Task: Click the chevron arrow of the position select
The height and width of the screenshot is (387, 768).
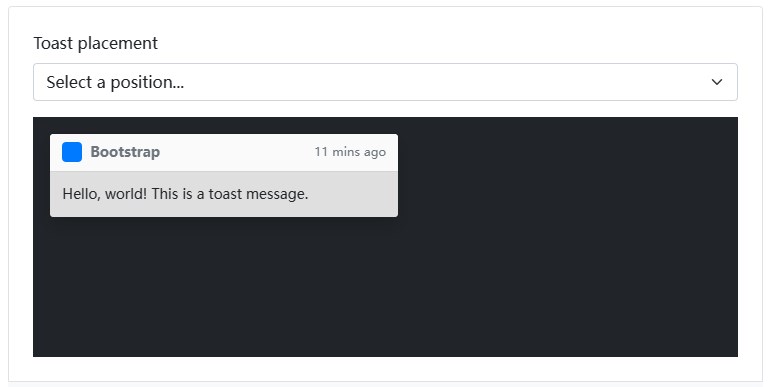Action: pyautogui.click(x=717, y=82)
